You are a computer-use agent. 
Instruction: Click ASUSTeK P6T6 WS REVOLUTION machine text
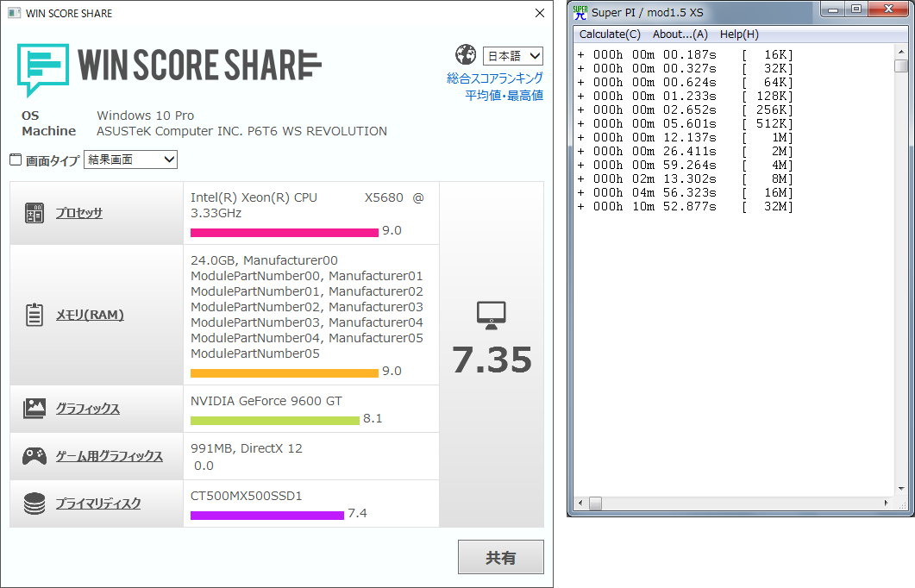241,131
